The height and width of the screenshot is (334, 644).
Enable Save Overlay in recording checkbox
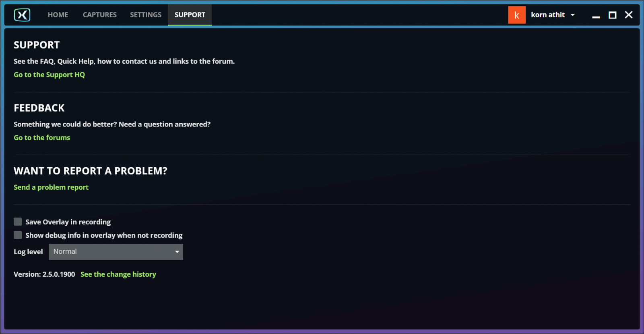click(18, 222)
